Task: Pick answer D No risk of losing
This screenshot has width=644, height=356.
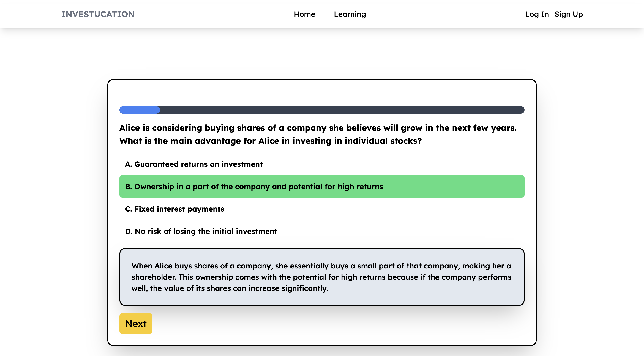Action: [x=201, y=231]
